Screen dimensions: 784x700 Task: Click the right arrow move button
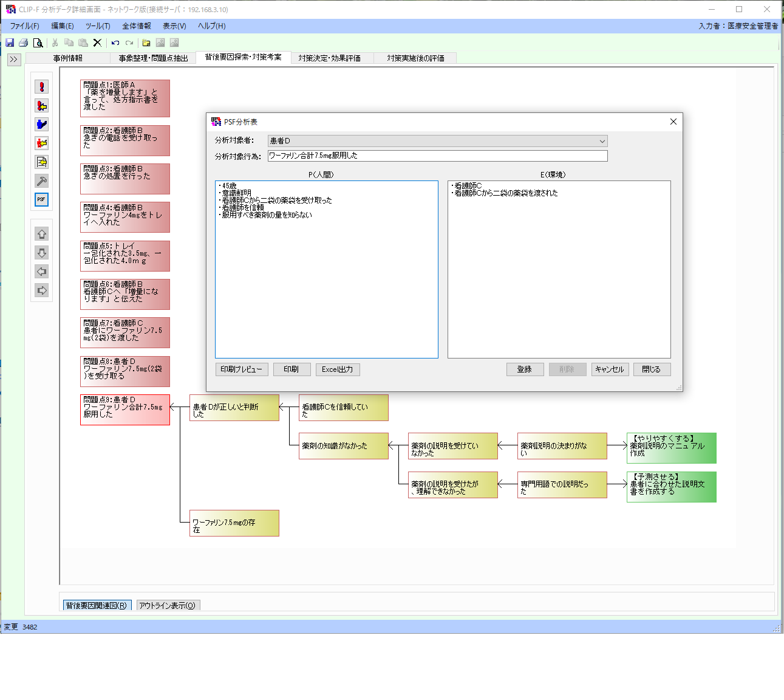41,290
